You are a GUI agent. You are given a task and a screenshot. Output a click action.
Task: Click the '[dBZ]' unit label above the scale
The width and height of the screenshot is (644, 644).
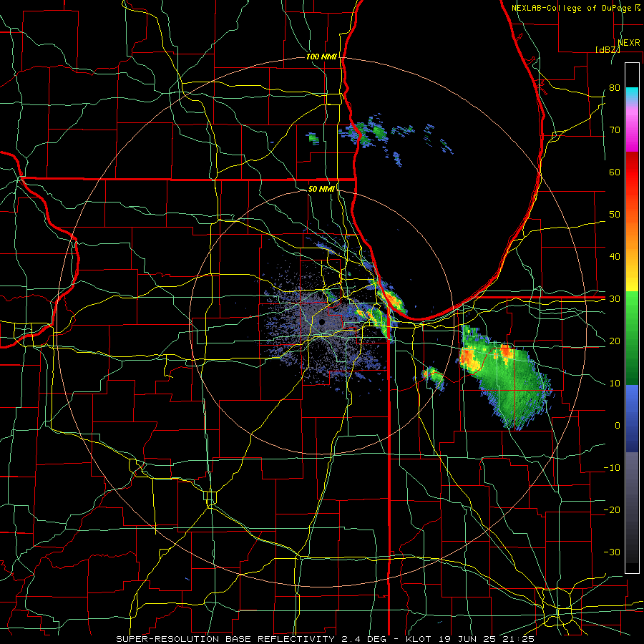[608, 49]
